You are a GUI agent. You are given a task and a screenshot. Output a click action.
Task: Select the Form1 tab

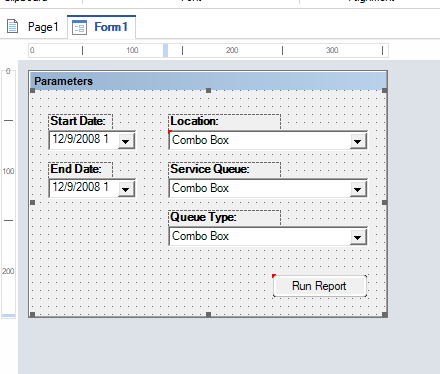click(101, 27)
